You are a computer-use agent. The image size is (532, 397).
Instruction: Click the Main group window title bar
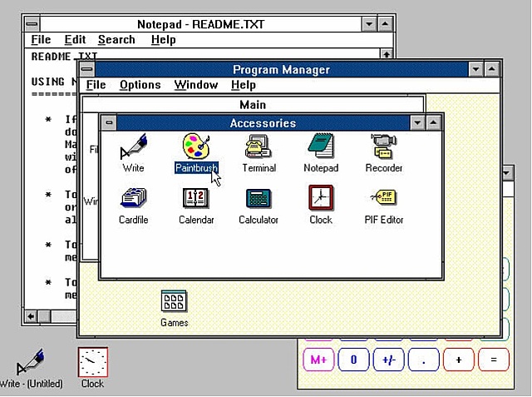253,105
